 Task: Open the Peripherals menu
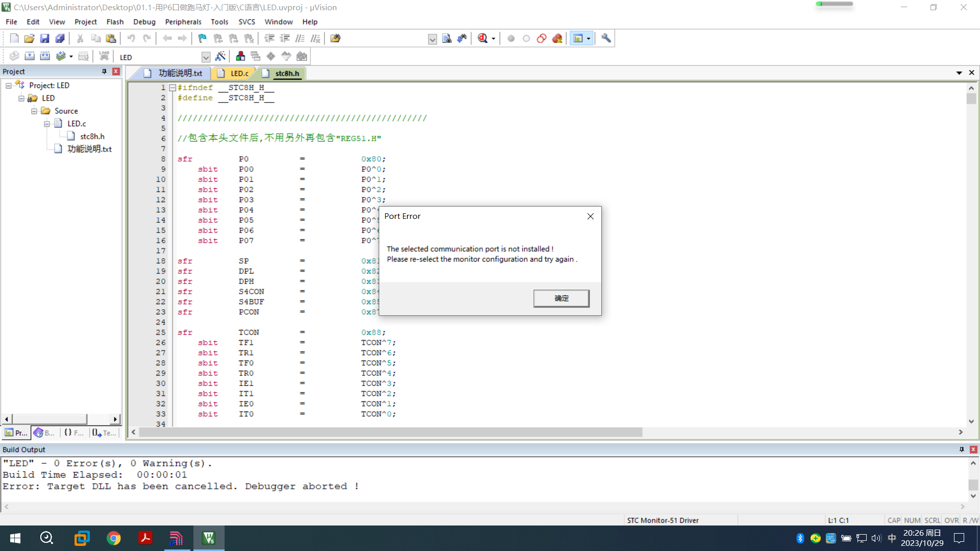point(183,22)
